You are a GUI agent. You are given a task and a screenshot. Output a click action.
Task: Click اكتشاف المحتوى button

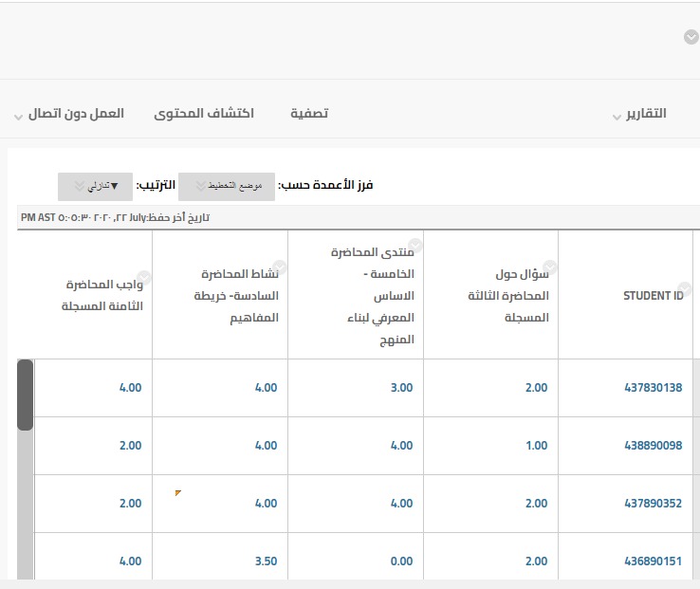tap(203, 113)
